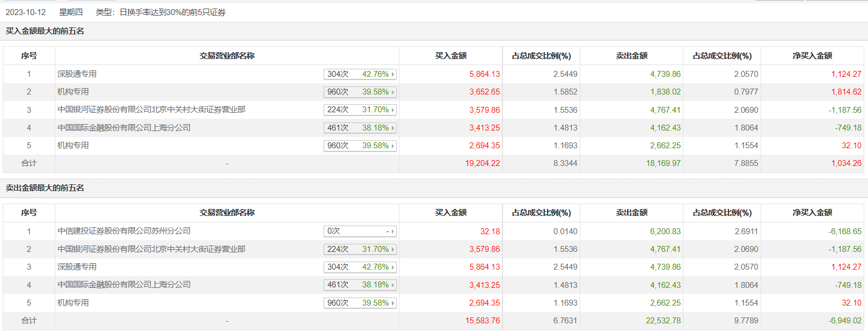Click the 净买入金额 header in the buy table
Viewport: 868px width, 333px height.
tap(812, 56)
